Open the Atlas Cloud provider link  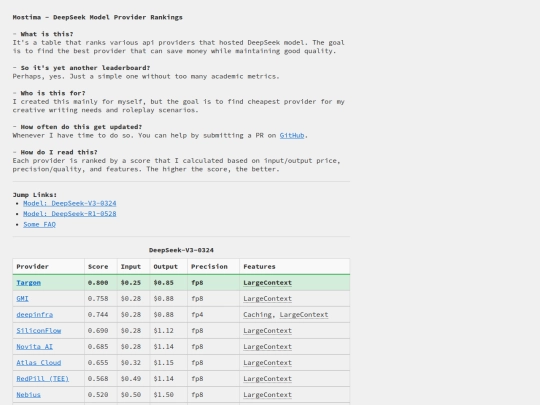coord(39,363)
